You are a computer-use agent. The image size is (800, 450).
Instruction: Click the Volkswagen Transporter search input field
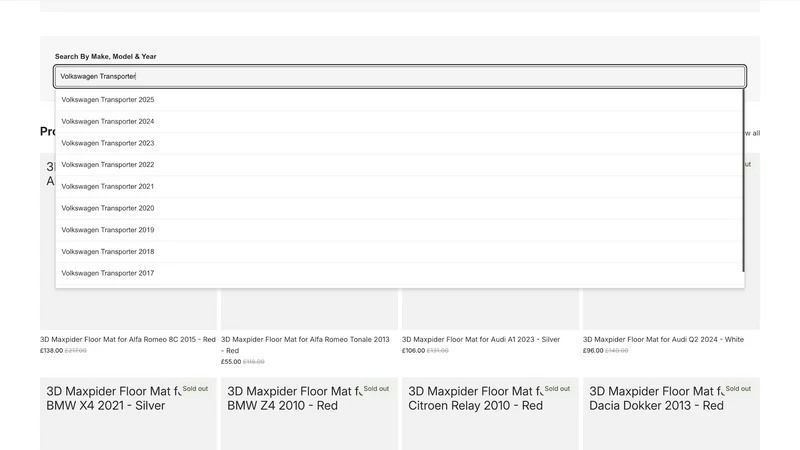click(400, 77)
